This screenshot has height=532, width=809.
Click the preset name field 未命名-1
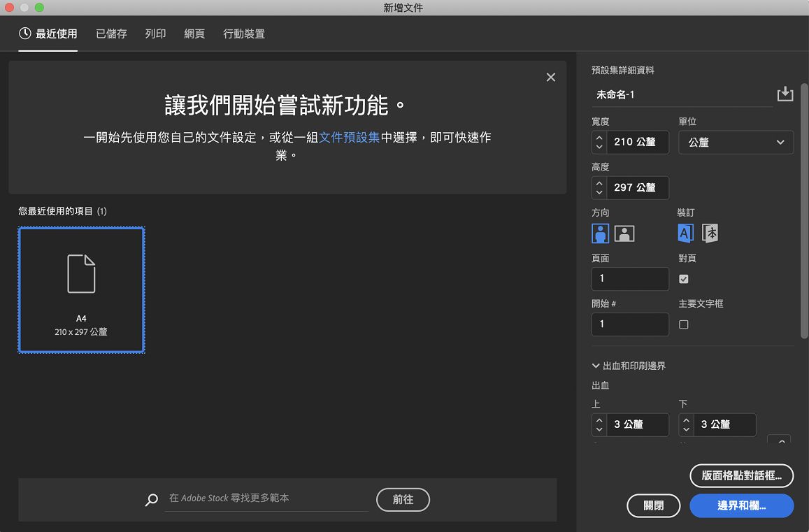[x=682, y=95]
